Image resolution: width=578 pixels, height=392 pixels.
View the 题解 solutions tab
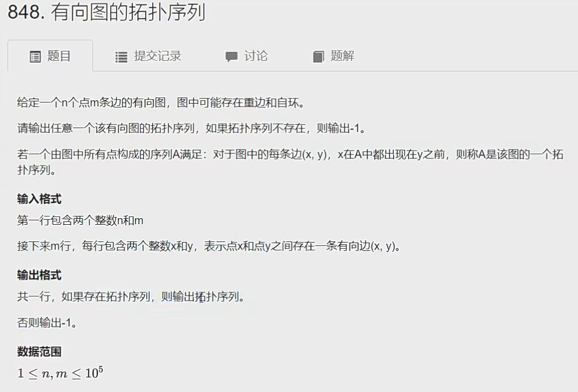coord(343,56)
